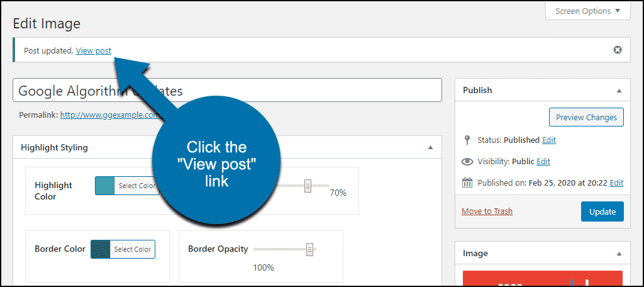The image size is (644, 287).
Task: Click the Border Opacity slider handle
Action: click(310, 249)
